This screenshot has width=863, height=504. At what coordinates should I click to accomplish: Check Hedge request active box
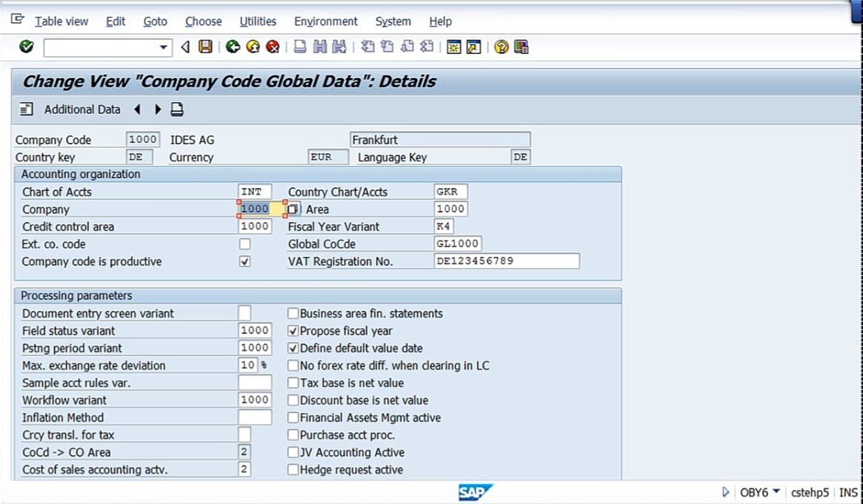[x=293, y=469]
